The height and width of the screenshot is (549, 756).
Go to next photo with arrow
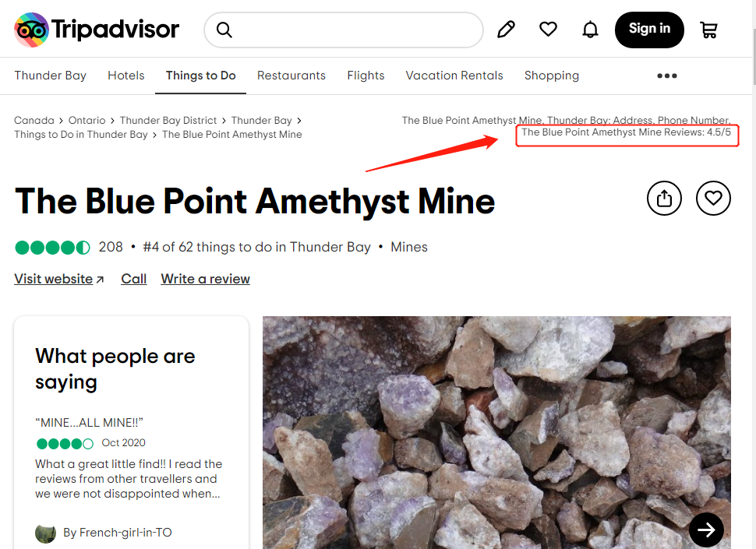pos(706,530)
